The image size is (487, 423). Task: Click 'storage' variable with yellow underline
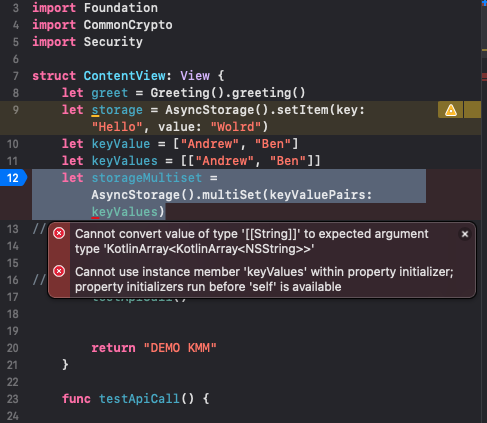(117, 110)
